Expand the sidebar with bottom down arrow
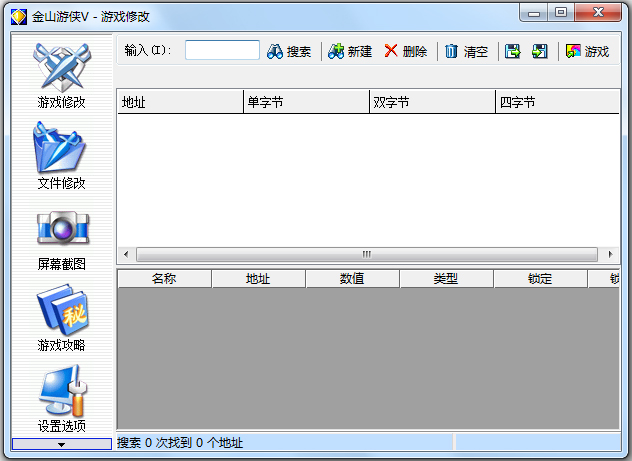This screenshot has height=461, width=632. 61,443
